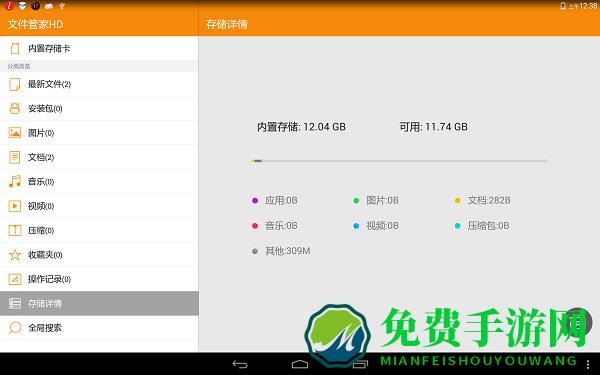Click the blue 视频 legend dot
600x375 pixels.
coord(356,226)
